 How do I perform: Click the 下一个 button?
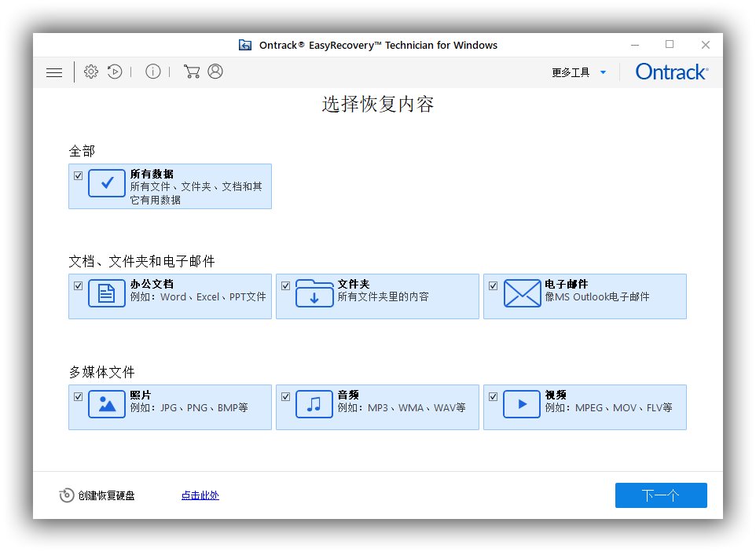click(661, 495)
